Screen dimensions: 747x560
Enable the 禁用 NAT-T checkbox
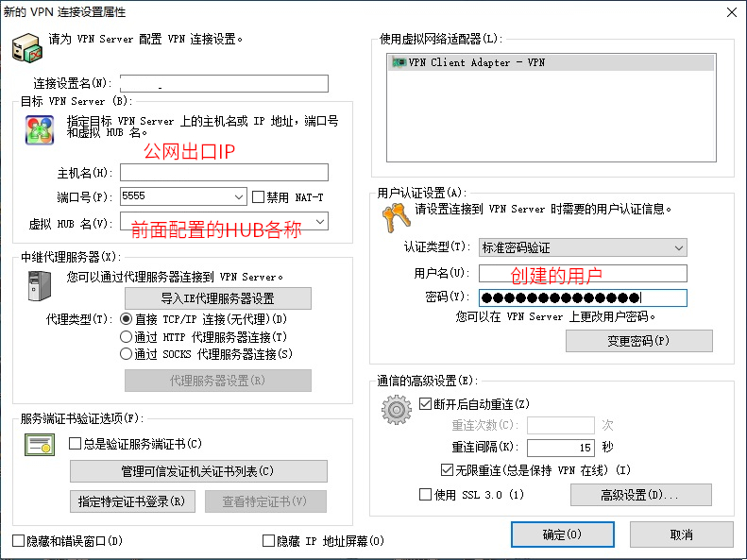(x=258, y=196)
